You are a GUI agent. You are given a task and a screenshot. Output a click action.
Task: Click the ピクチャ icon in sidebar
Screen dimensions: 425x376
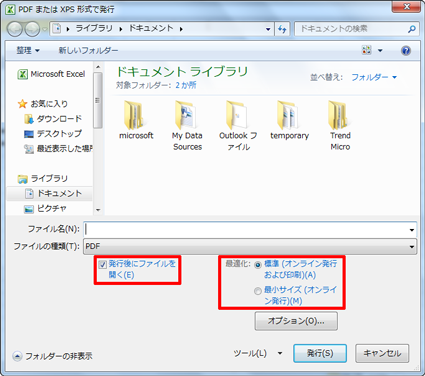(29, 209)
